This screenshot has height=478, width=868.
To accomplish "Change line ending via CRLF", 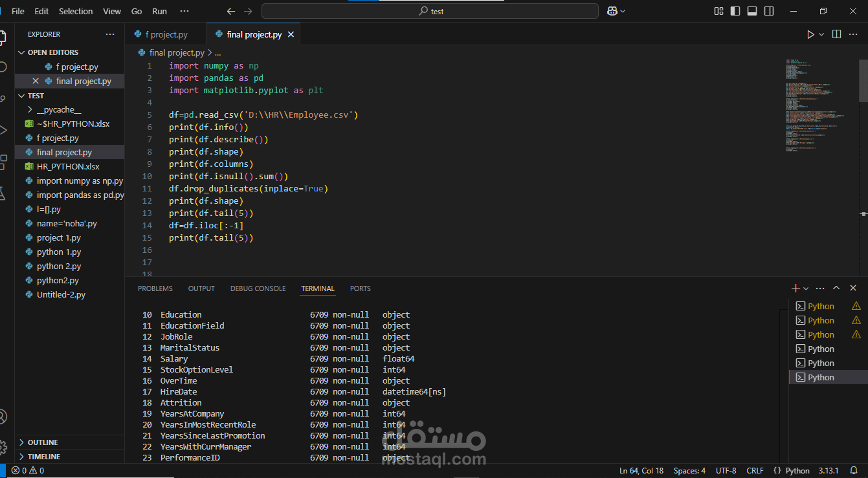I will click(x=755, y=470).
